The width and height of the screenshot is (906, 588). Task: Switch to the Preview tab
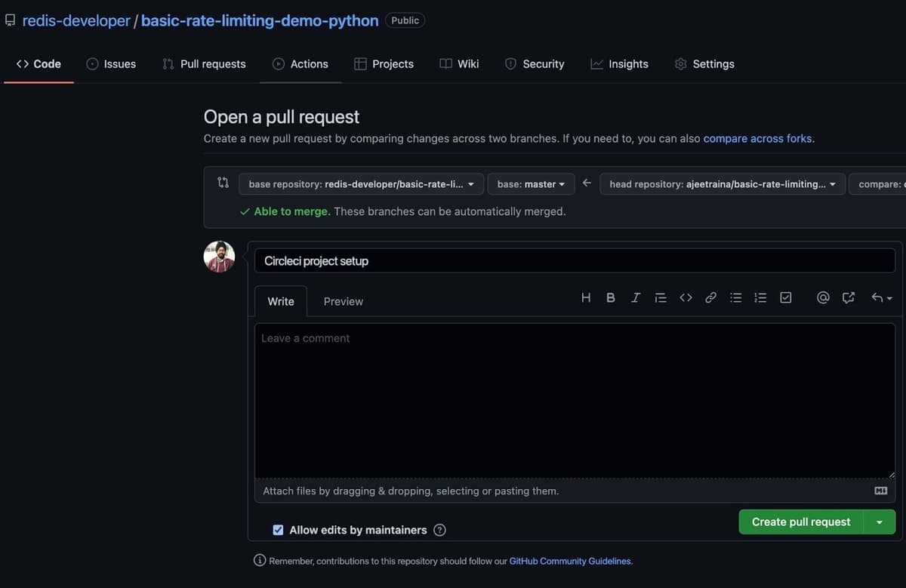click(343, 301)
